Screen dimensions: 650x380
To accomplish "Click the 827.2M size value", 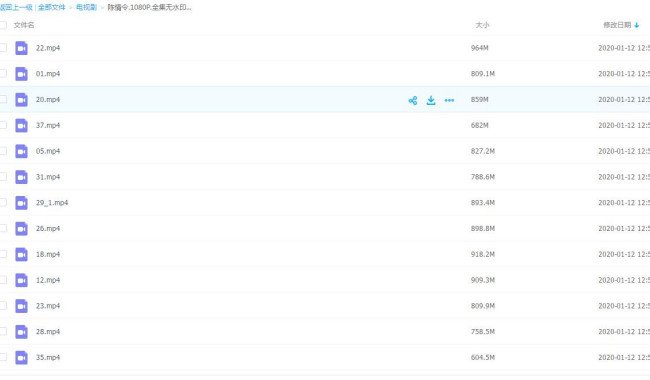I will point(483,151).
